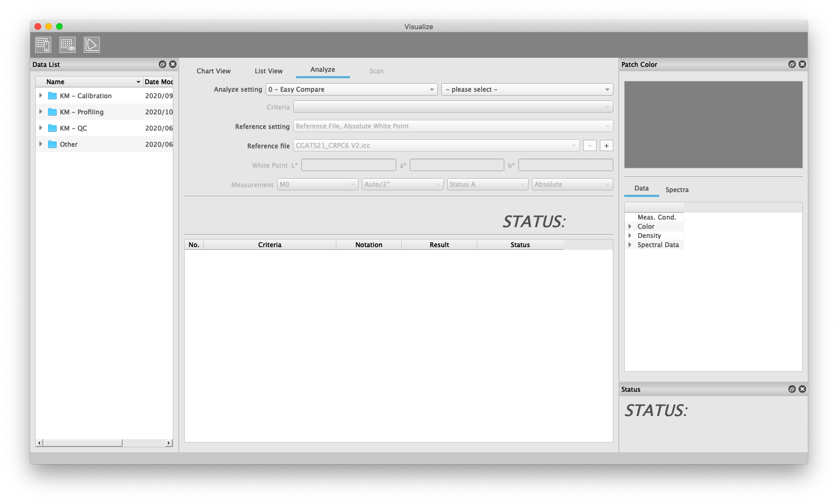
Task: Close the Patch Color panel
Action: tap(802, 64)
